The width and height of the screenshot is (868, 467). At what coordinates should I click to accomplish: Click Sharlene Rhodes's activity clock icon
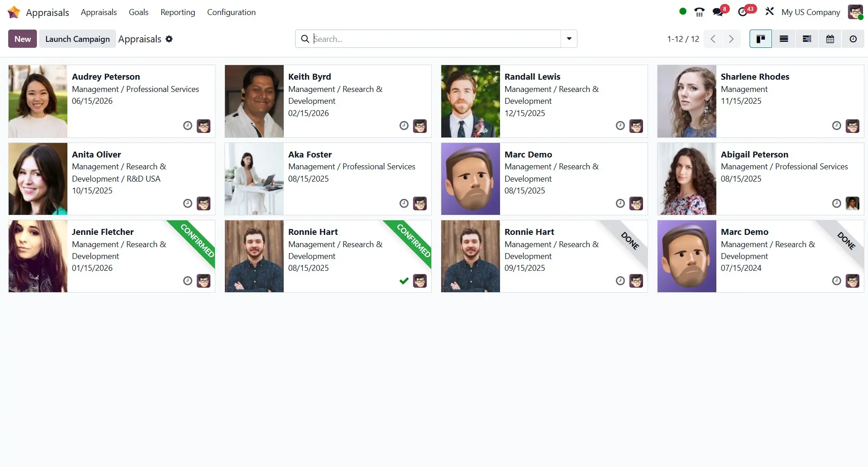pyautogui.click(x=837, y=126)
